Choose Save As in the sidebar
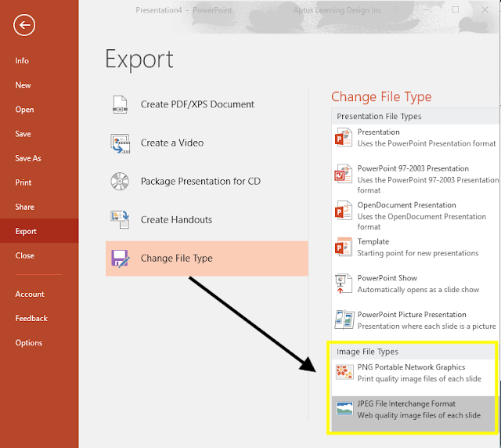Screen dimensions: 501x448 (28, 158)
